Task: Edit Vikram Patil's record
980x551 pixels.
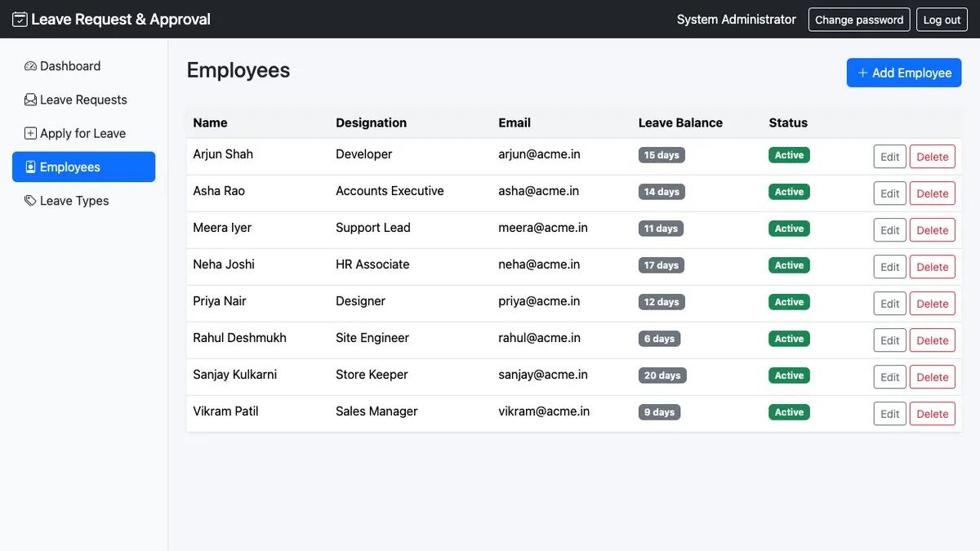Action: 890,414
